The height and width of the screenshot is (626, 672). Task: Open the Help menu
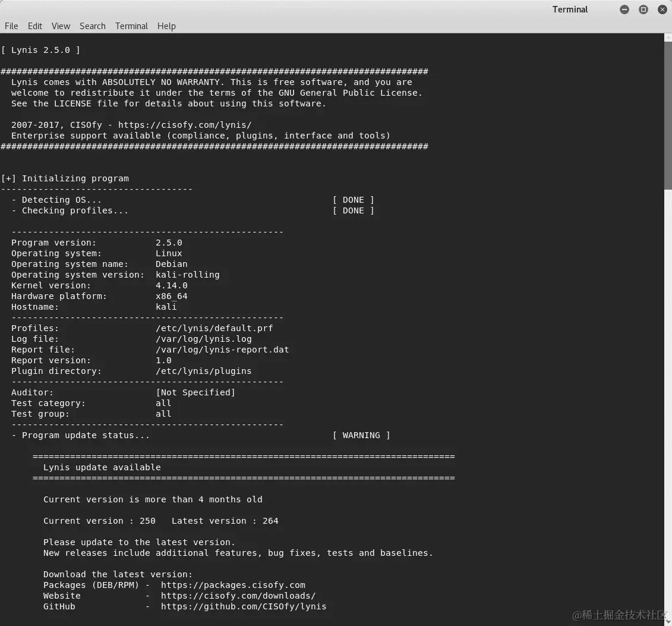(166, 26)
